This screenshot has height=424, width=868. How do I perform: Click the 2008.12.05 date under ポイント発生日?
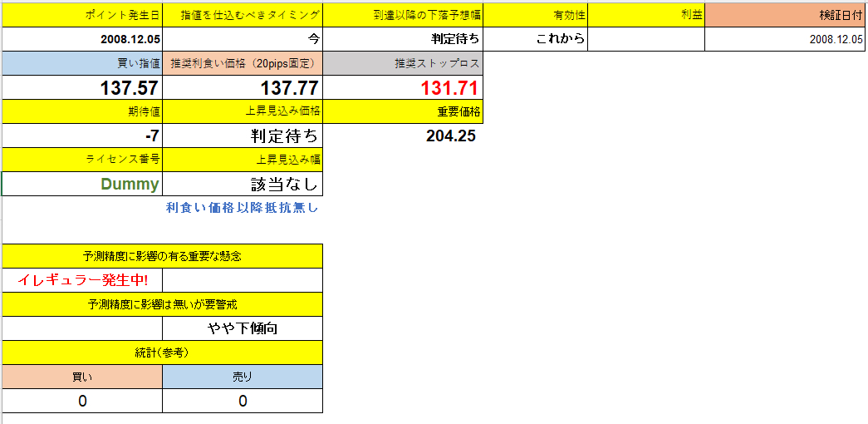(x=82, y=39)
